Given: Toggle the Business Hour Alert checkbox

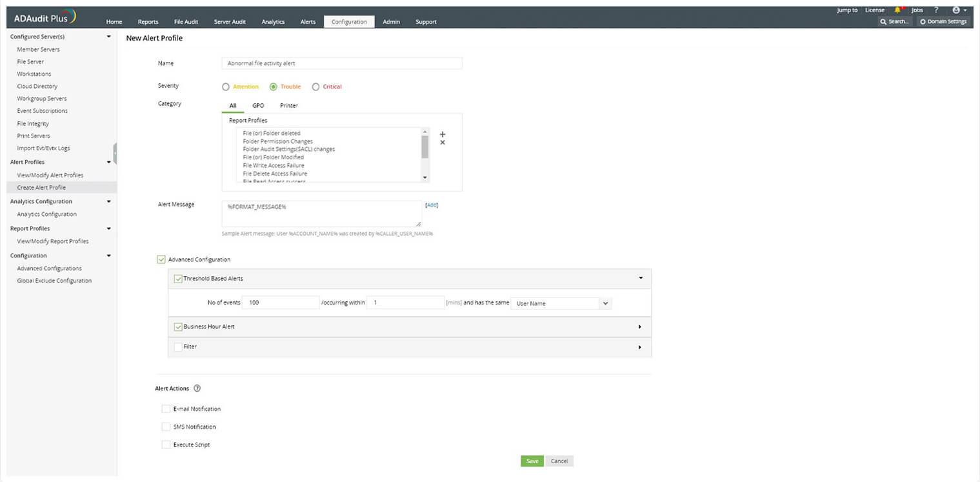Looking at the screenshot, I should coord(179,326).
